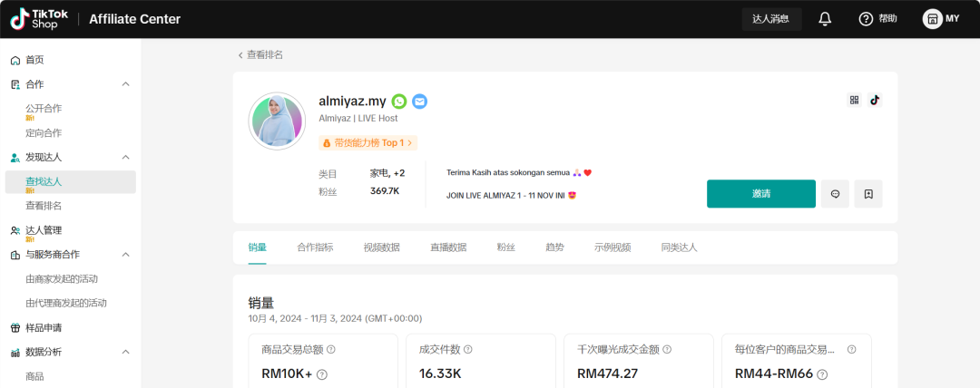Click the TikTok Shop logo
Screen dimensions: 980x388
(39, 19)
